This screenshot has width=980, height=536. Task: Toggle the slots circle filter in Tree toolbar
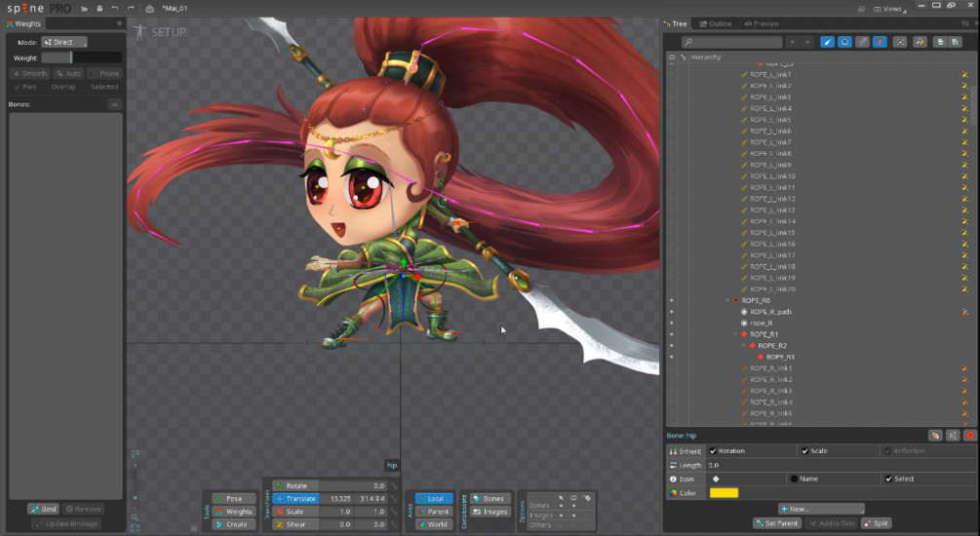click(x=844, y=42)
